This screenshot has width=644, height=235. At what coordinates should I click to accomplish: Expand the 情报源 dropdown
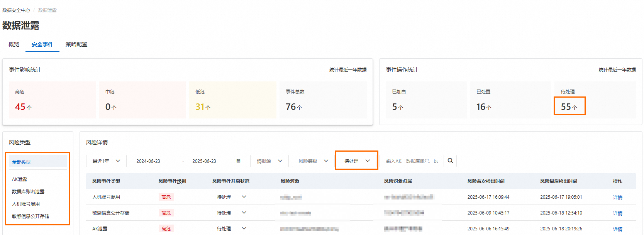(269, 161)
